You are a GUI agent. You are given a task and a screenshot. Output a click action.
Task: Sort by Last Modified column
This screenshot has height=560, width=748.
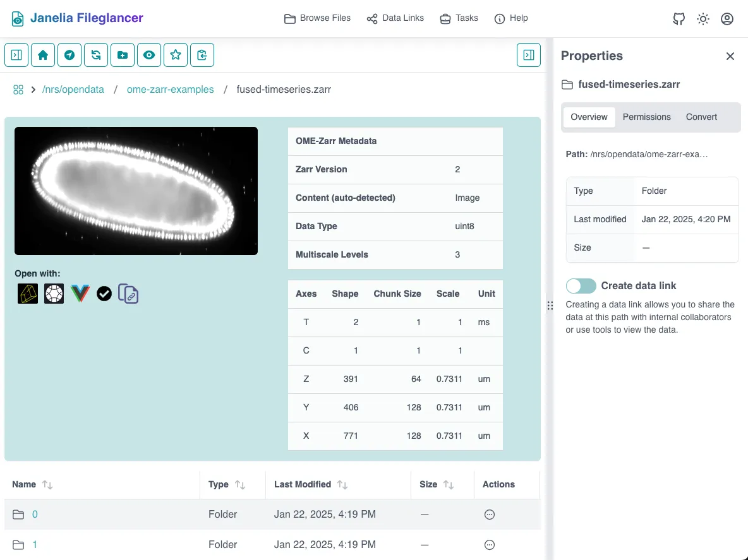[x=342, y=484]
